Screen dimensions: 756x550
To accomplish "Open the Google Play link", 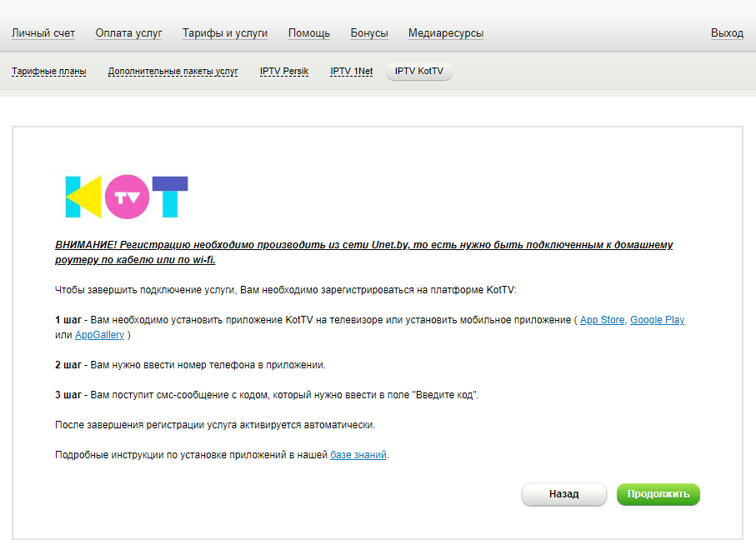I will click(657, 320).
